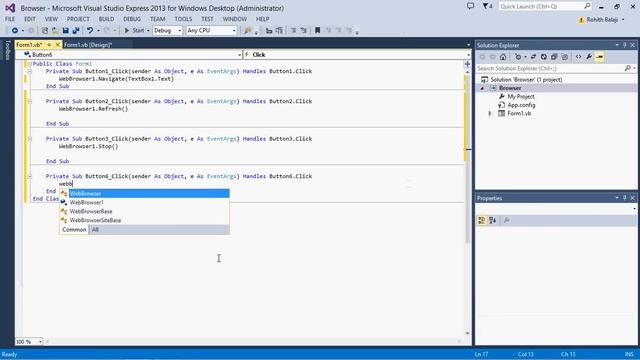This screenshot has height=360, width=640.
Task: Click the Quick Launch search magnifier icon
Action: click(x=587, y=6)
